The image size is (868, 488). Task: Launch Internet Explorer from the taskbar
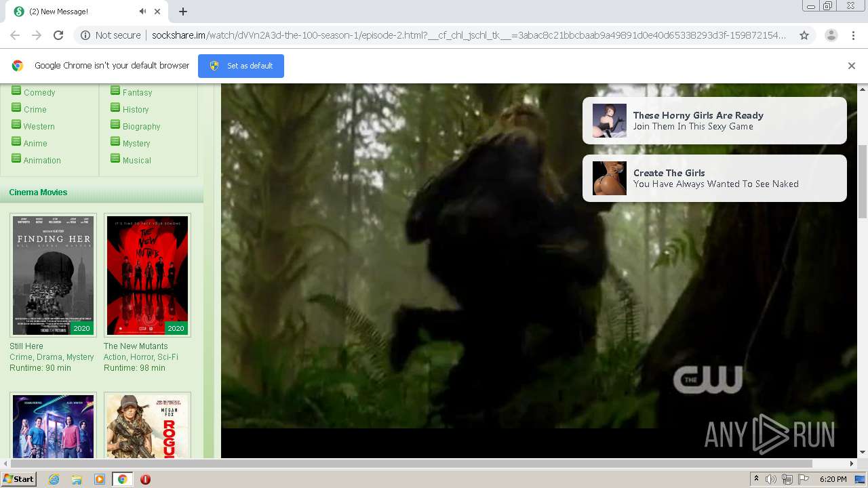[x=54, y=479]
